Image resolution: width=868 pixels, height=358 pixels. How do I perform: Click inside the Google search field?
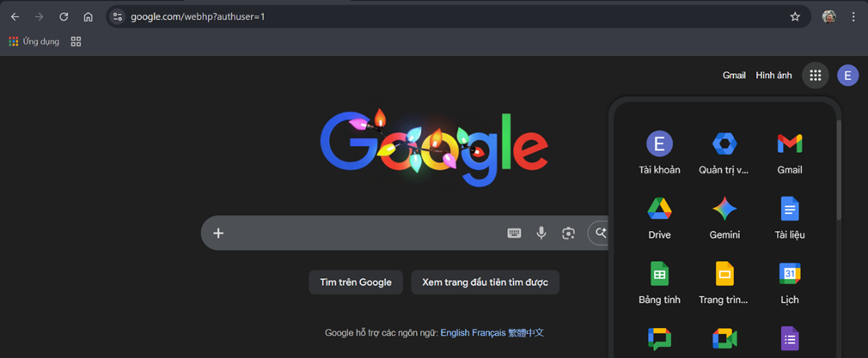pyautogui.click(x=361, y=233)
